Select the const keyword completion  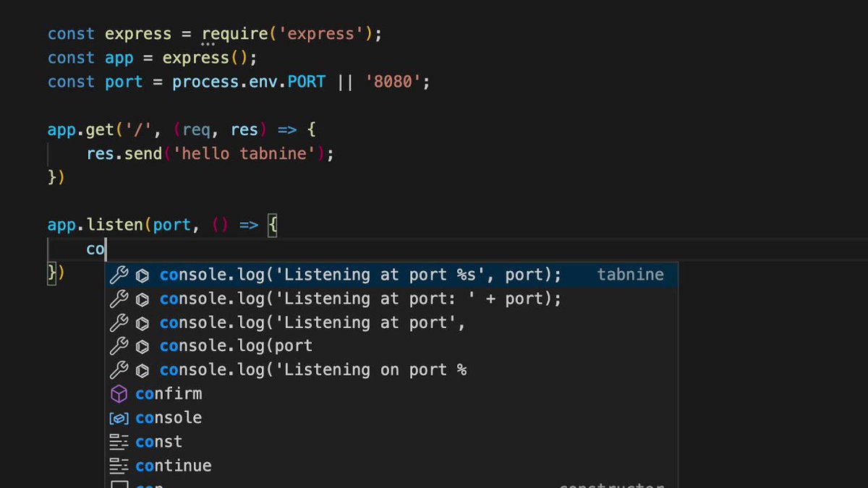point(158,441)
